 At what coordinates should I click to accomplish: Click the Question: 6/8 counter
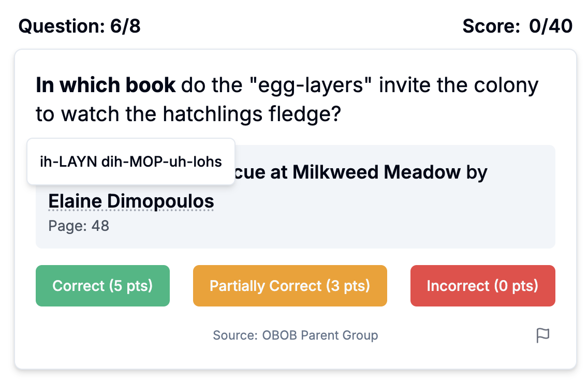point(79,26)
